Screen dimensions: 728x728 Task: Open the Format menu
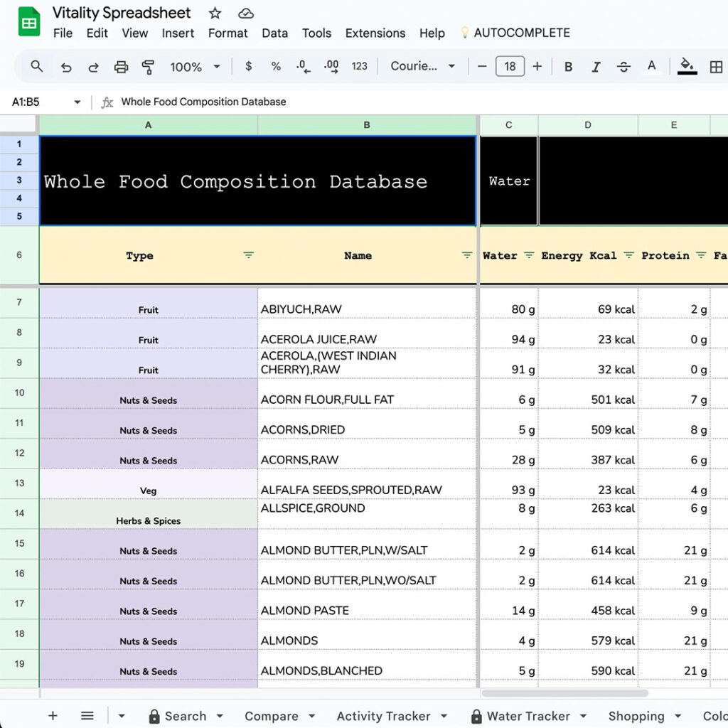tap(227, 33)
